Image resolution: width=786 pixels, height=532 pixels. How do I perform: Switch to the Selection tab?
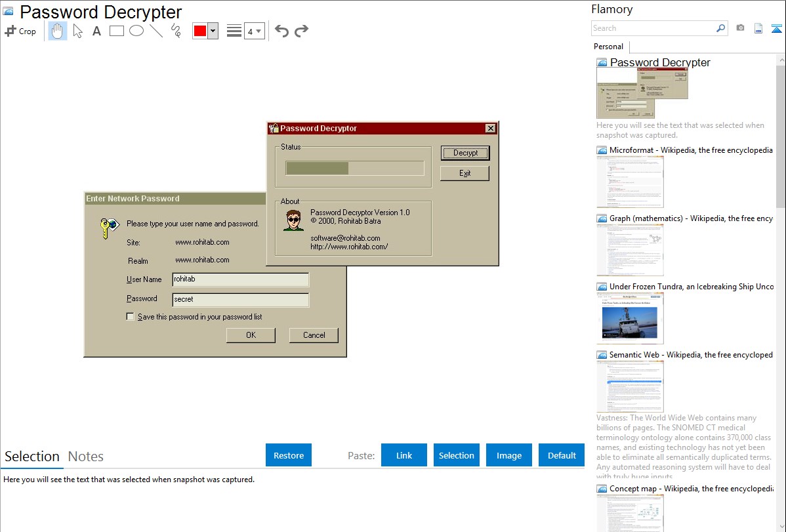32,457
